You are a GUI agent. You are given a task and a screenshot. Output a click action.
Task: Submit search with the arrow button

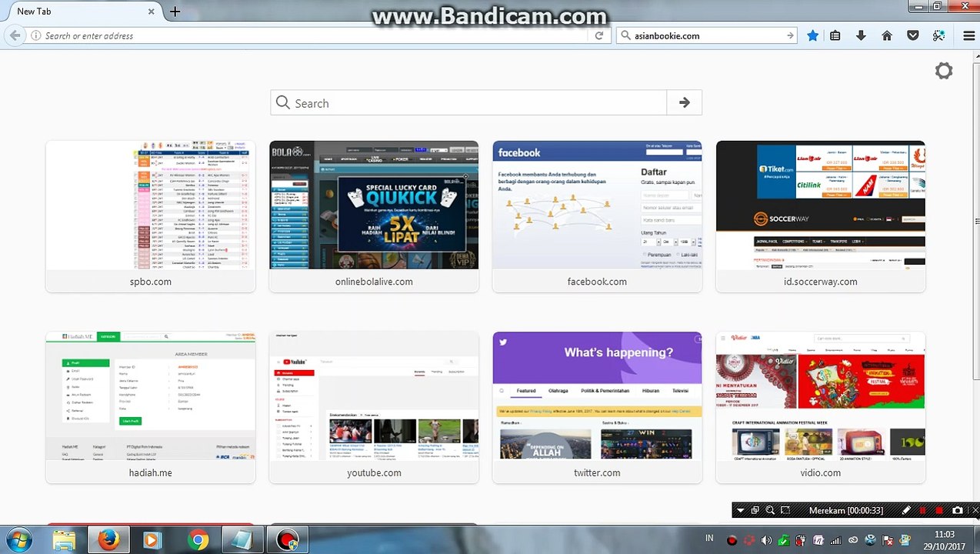click(x=685, y=103)
